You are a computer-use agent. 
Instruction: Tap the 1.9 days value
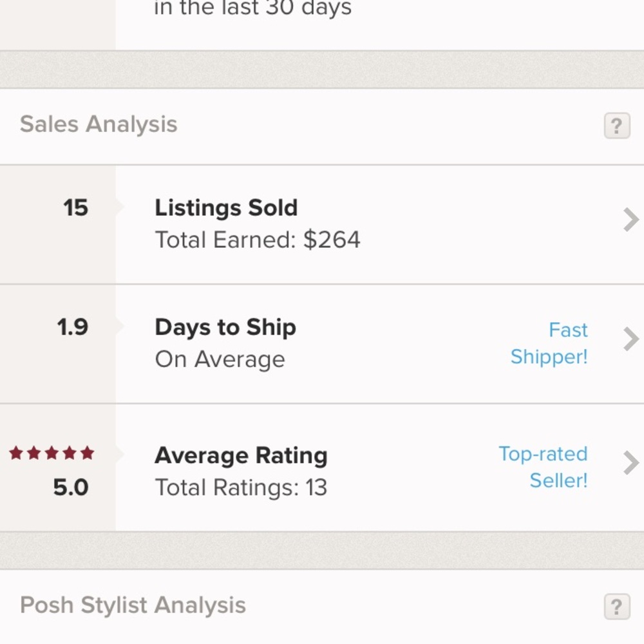73,327
